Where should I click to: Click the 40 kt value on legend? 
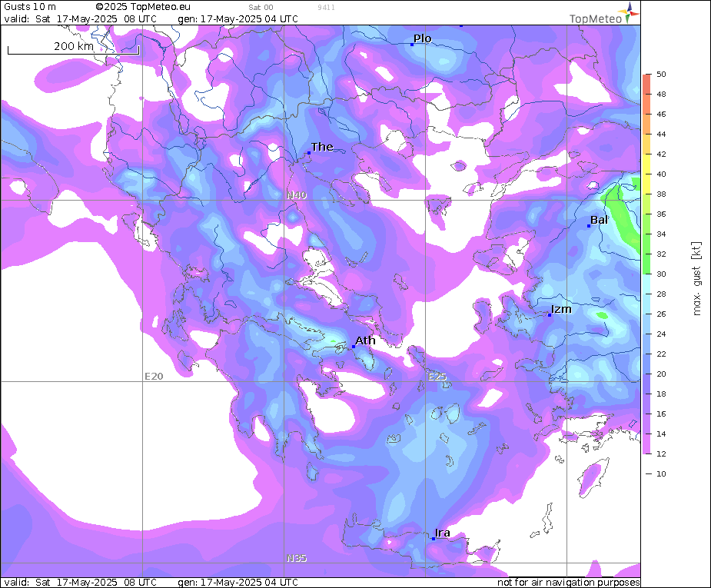click(661, 174)
